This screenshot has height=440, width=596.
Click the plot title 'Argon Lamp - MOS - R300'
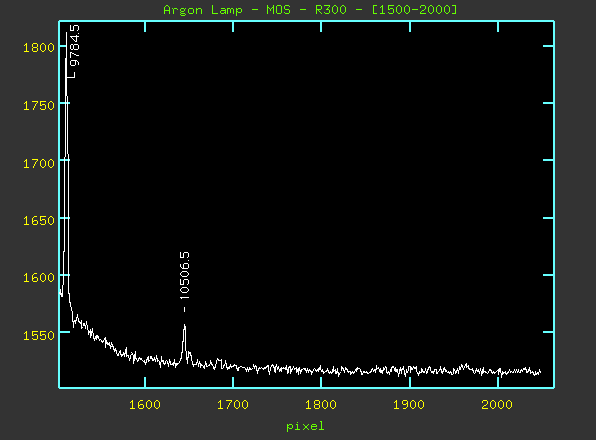(255, 9)
